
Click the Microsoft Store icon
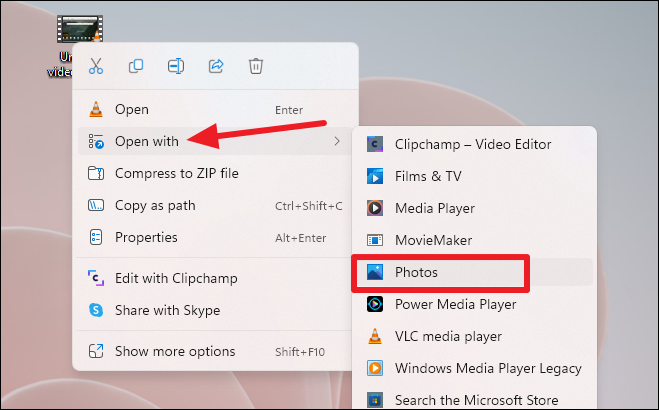pyautogui.click(x=374, y=399)
